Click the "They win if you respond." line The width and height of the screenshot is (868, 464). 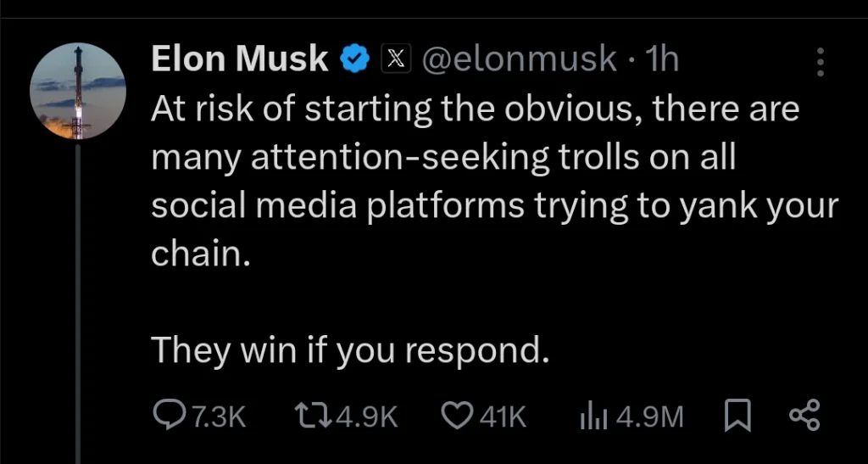350,350
